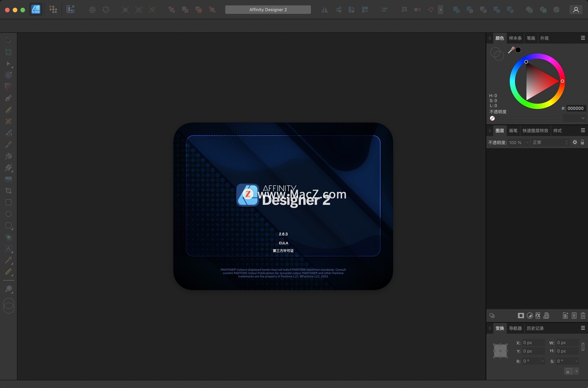The height and width of the screenshot is (388, 588).
Task: Open the 样式 tab
Action: coord(557,131)
